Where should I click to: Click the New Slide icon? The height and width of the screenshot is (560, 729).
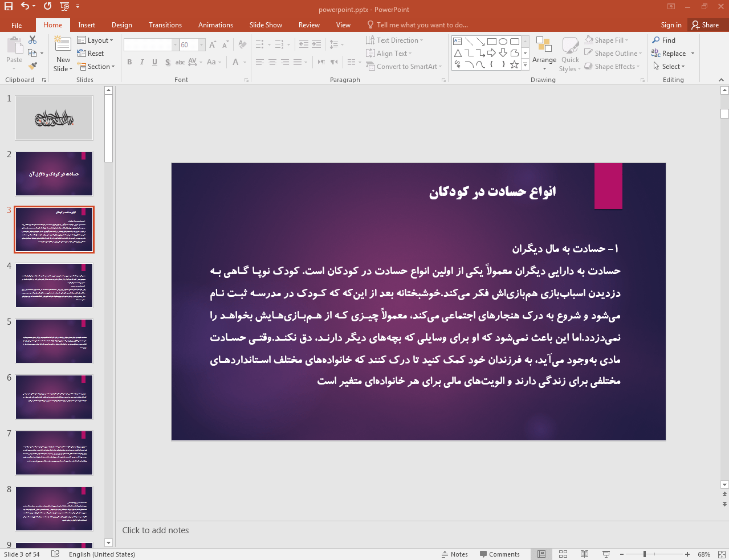[x=63, y=45]
